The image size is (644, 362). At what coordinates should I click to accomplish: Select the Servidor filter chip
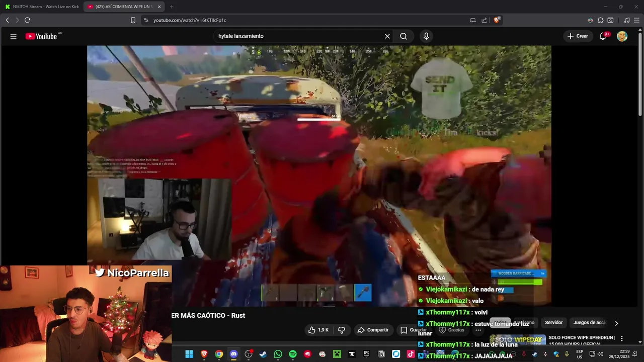point(554,322)
